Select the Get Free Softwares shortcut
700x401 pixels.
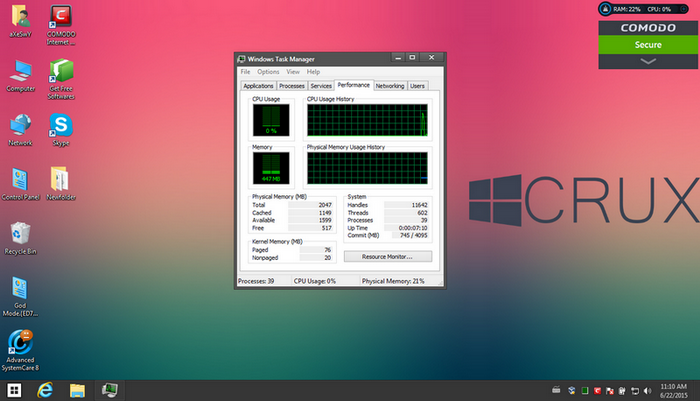(61, 79)
